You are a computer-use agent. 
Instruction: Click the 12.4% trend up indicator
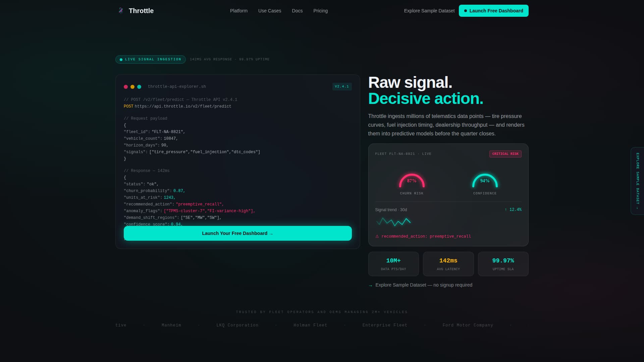513,209
